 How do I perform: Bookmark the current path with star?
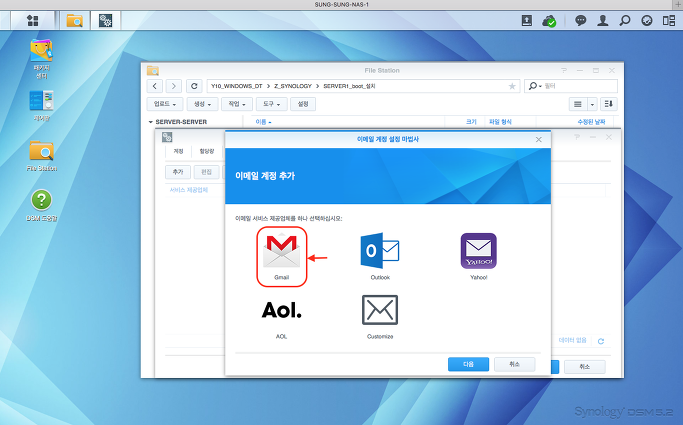[x=512, y=86]
